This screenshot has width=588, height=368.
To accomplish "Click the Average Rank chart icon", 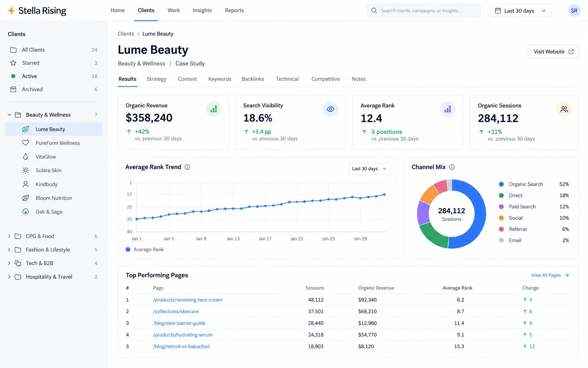I will point(448,109).
